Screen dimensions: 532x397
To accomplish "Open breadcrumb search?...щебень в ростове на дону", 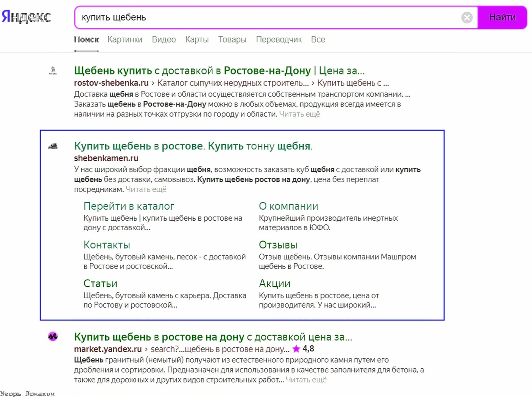I will pos(220,349).
